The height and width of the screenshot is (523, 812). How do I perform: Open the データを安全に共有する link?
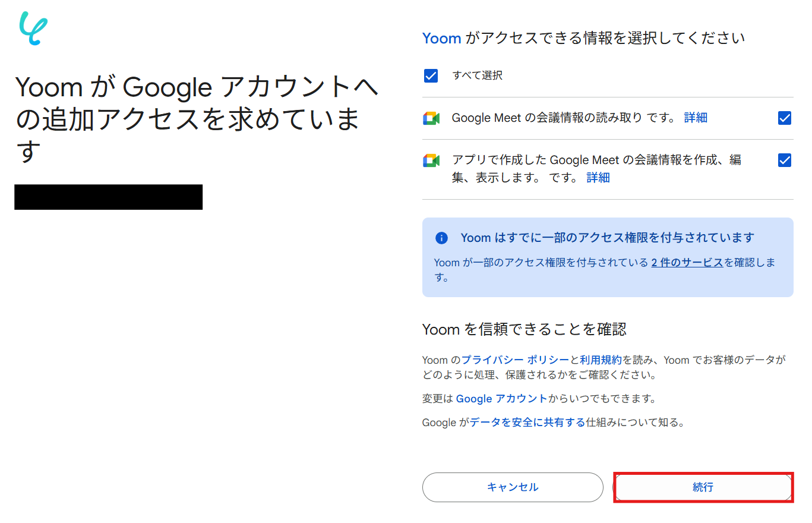(x=527, y=423)
